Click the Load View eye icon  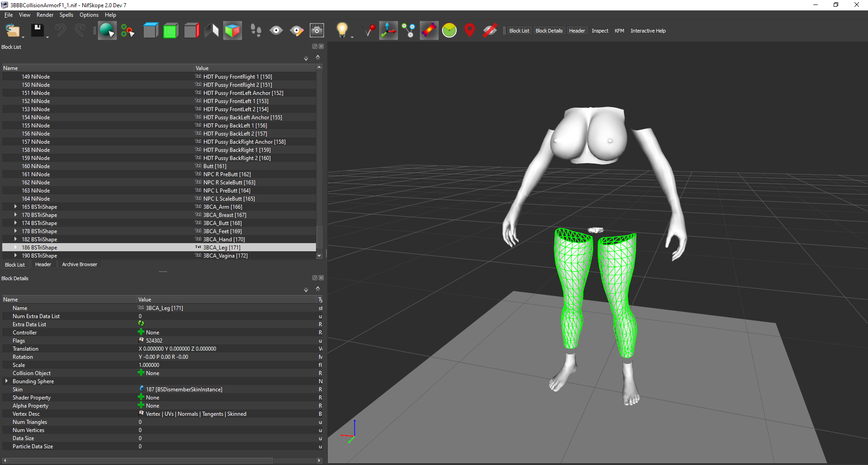(x=276, y=31)
